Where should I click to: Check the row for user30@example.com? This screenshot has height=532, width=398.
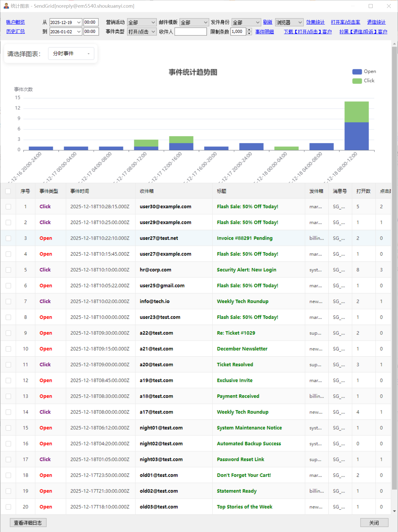[x=8, y=207]
